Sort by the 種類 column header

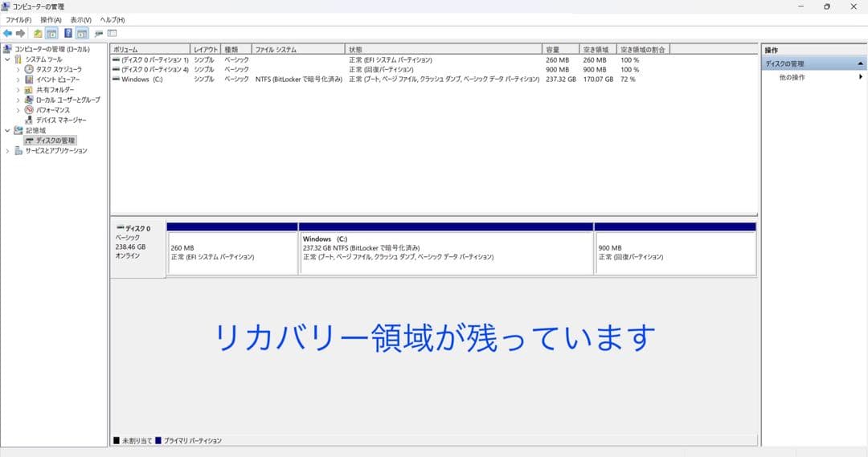tap(235, 49)
